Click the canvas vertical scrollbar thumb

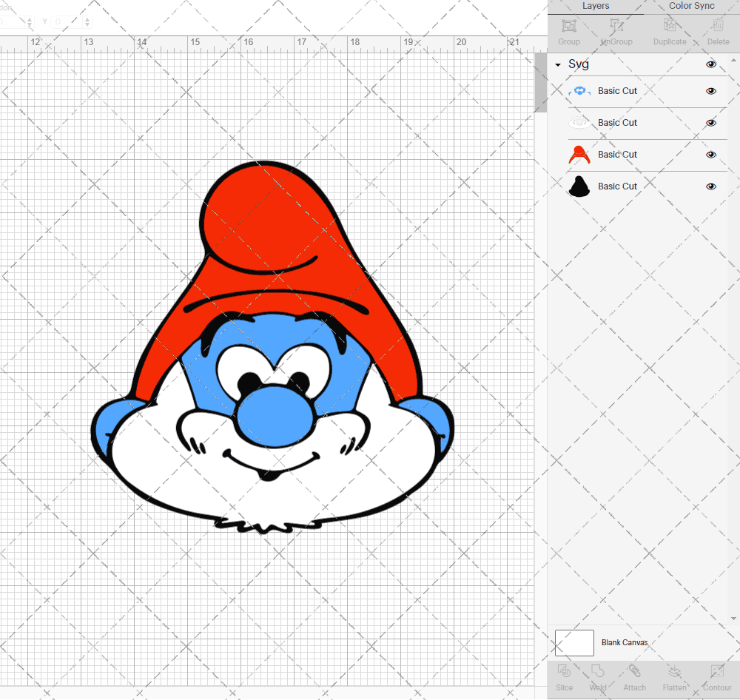tap(540, 83)
